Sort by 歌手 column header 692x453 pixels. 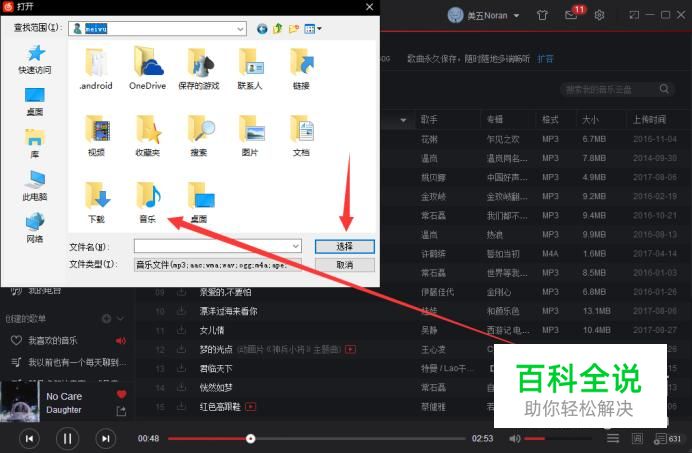pos(429,120)
